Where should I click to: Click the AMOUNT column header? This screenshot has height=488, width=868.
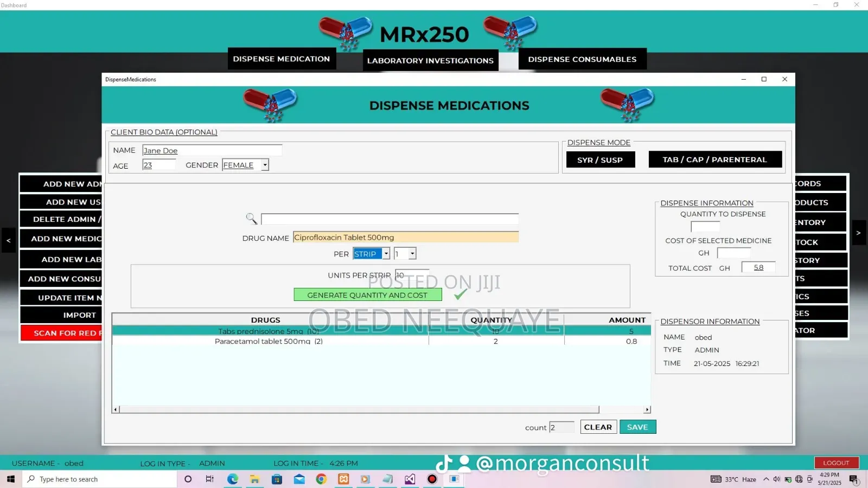[x=627, y=320]
